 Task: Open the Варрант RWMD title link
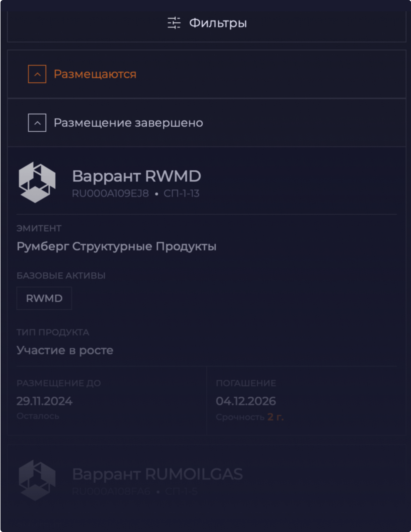(136, 176)
